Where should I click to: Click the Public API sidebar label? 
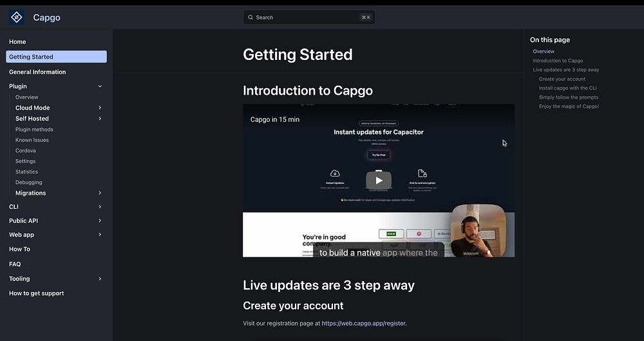click(23, 221)
